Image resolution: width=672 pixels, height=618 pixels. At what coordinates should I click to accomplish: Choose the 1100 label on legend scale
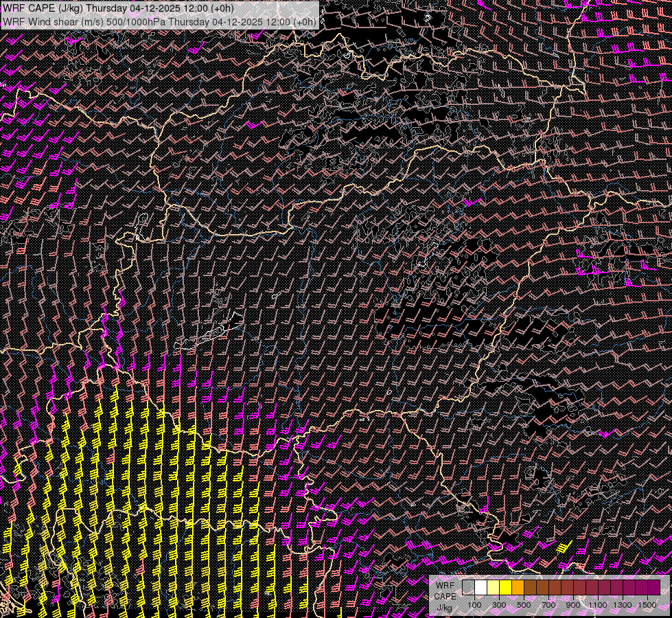pyautogui.click(x=598, y=605)
